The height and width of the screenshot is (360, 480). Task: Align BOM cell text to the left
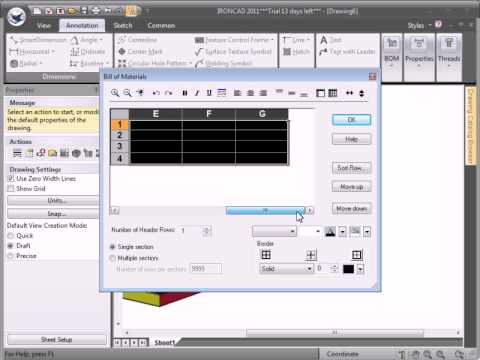click(237, 93)
